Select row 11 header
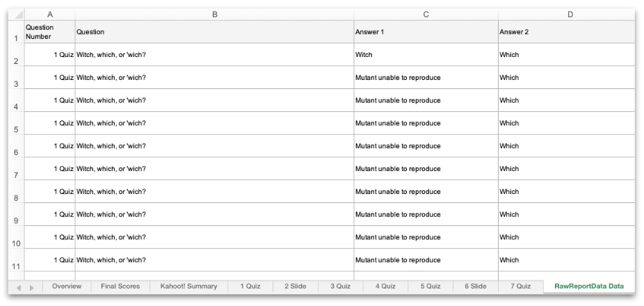 (x=15, y=266)
